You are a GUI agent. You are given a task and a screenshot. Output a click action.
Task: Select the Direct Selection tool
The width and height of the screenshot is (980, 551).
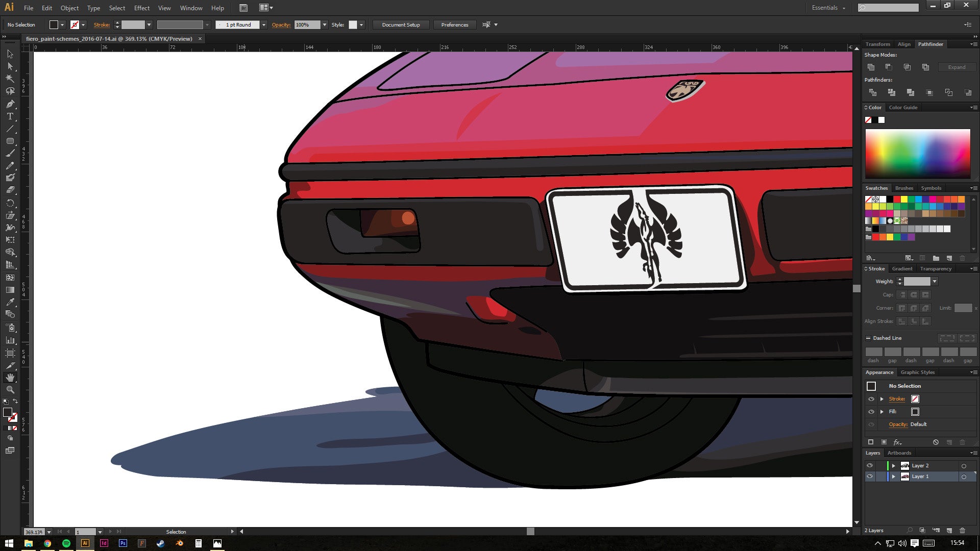10,66
